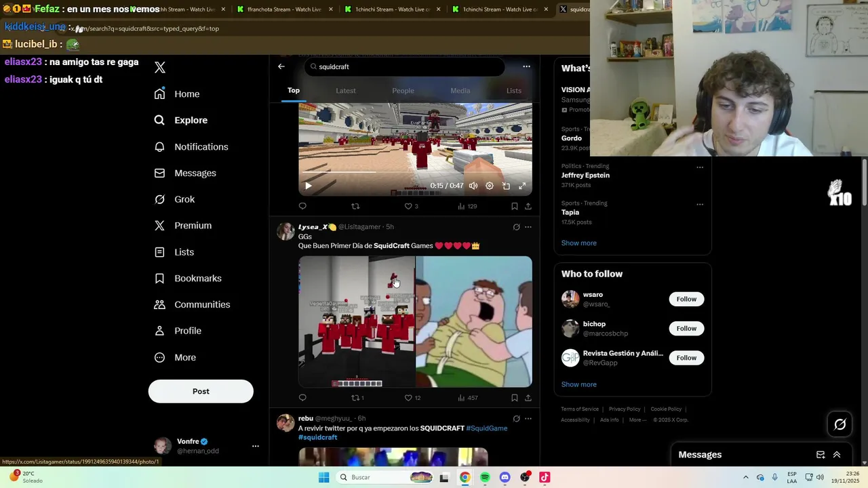The height and width of the screenshot is (488, 868).
Task: Open Explore from the sidebar
Action: [x=181, y=120]
